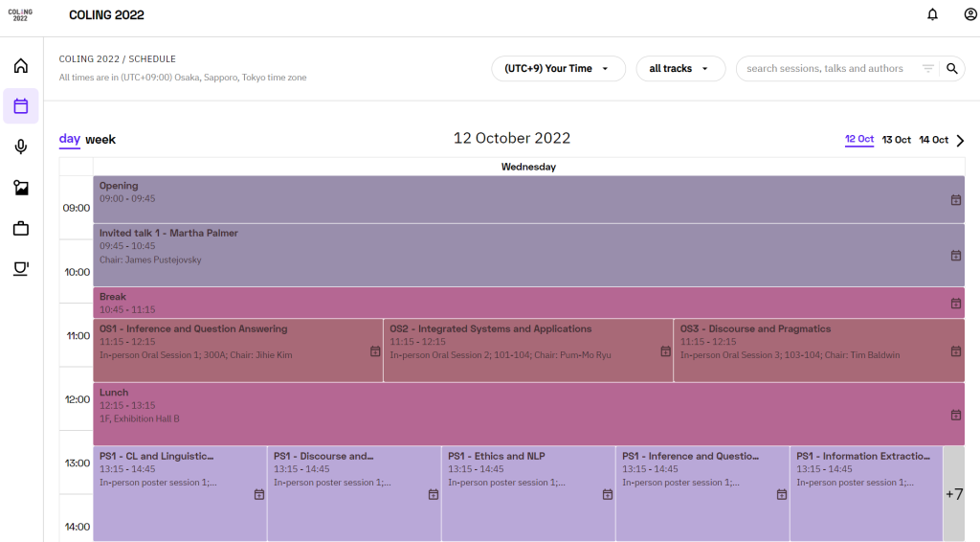Click COLING 2022 / SCHEDULE breadcrumb

pyautogui.click(x=118, y=58)
